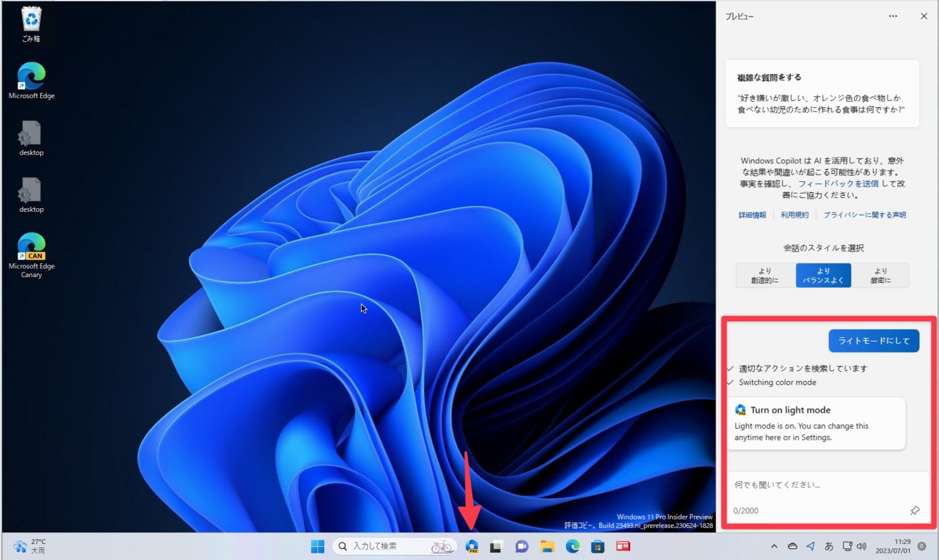Open Windows Copilot from the taskbar
The width and height of the screenshot is (939, 560).
click(472, 546)
